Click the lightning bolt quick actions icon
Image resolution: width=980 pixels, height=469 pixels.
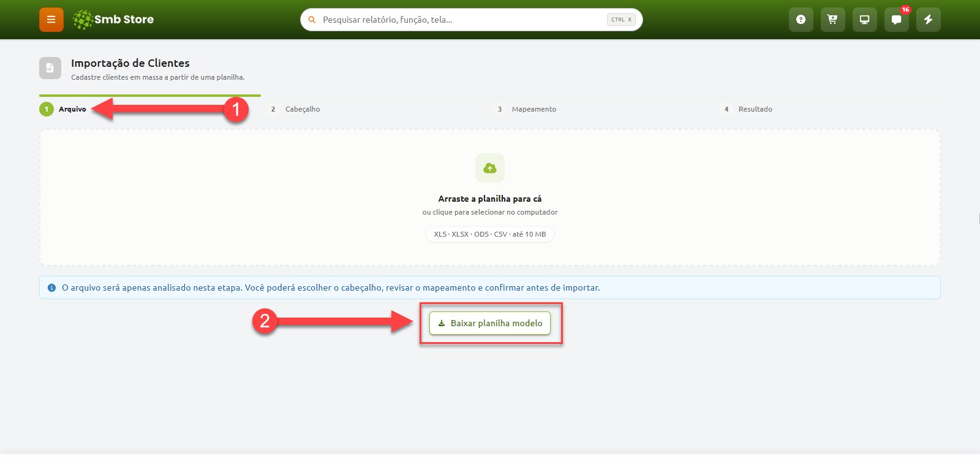coord(928,20)
